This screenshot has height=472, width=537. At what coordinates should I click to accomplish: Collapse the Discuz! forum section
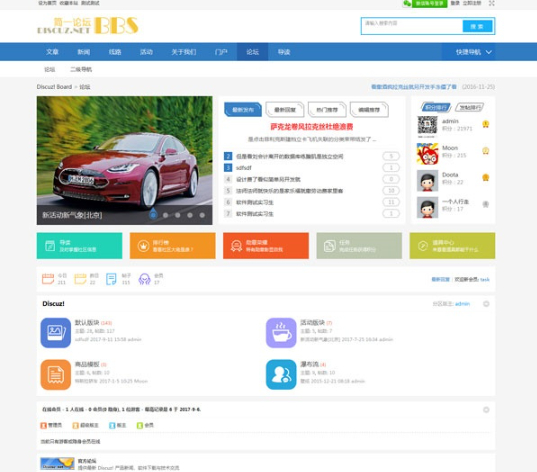(x=486, y=304)
